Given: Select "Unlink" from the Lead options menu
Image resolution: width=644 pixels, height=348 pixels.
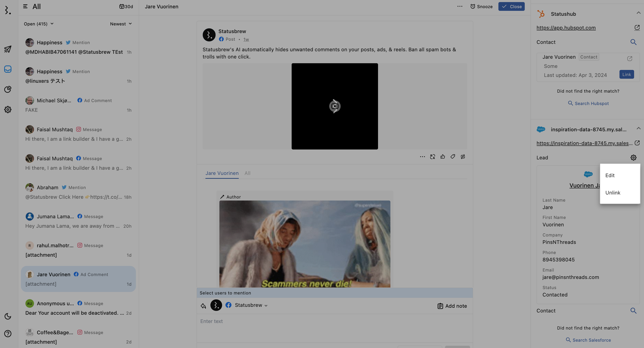Looking at the screenshot, I should click(x=613, y=193).
